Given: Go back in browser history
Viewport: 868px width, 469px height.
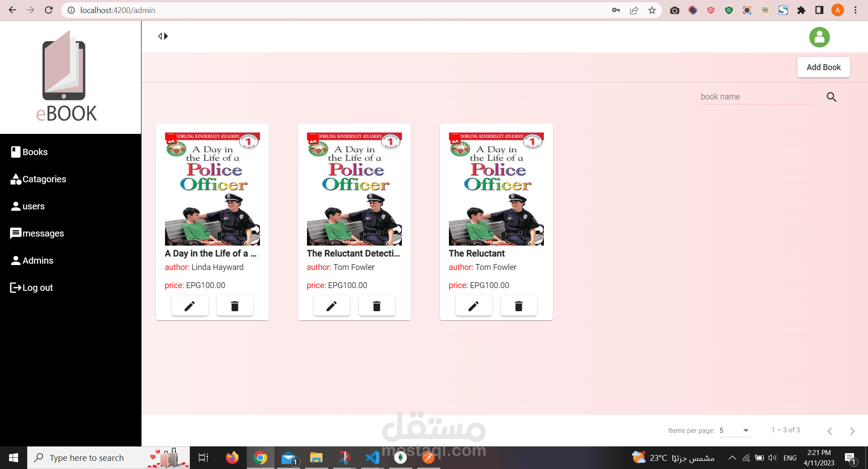Looking at the screenshot, I should coord(12,10).
